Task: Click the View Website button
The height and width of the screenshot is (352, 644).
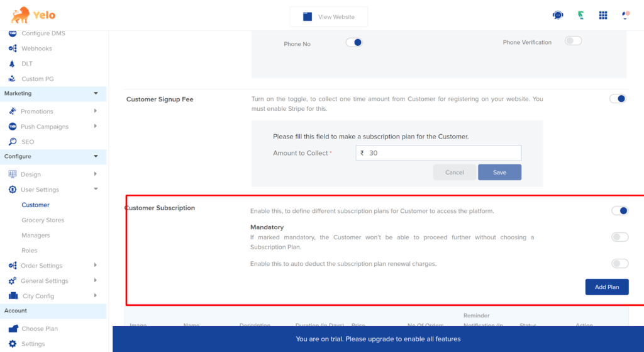Action: click(329, 17)
